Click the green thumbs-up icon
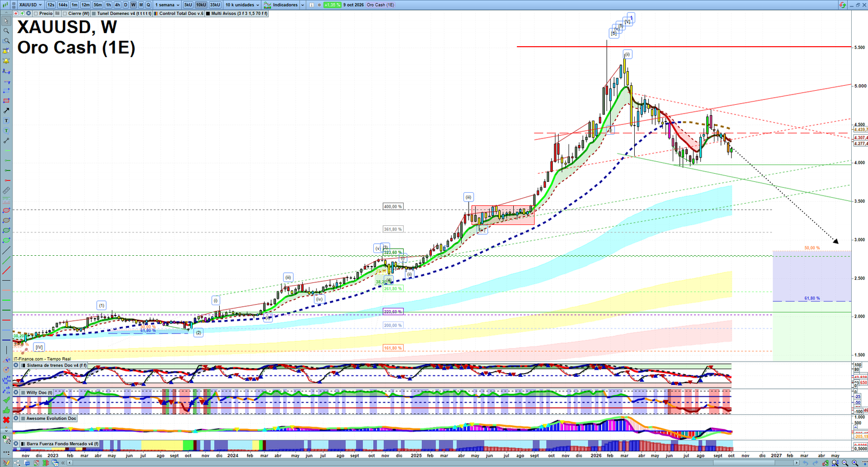The height and width of the screenshot is (467, 868). 6,410
